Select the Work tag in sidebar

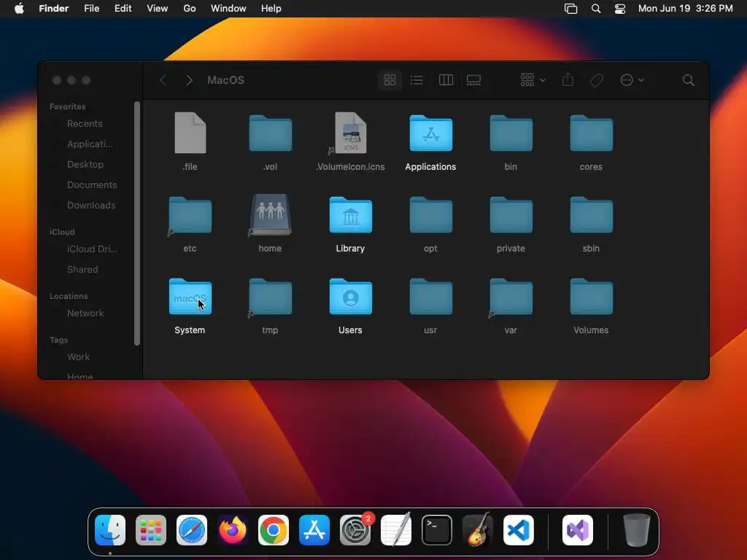click(x=80, y=357)
